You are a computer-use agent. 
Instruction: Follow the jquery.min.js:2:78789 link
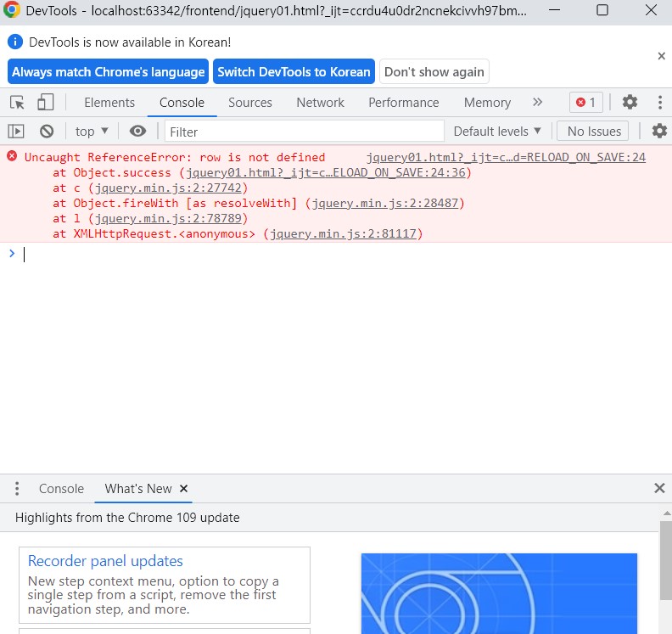coord(167,219)
